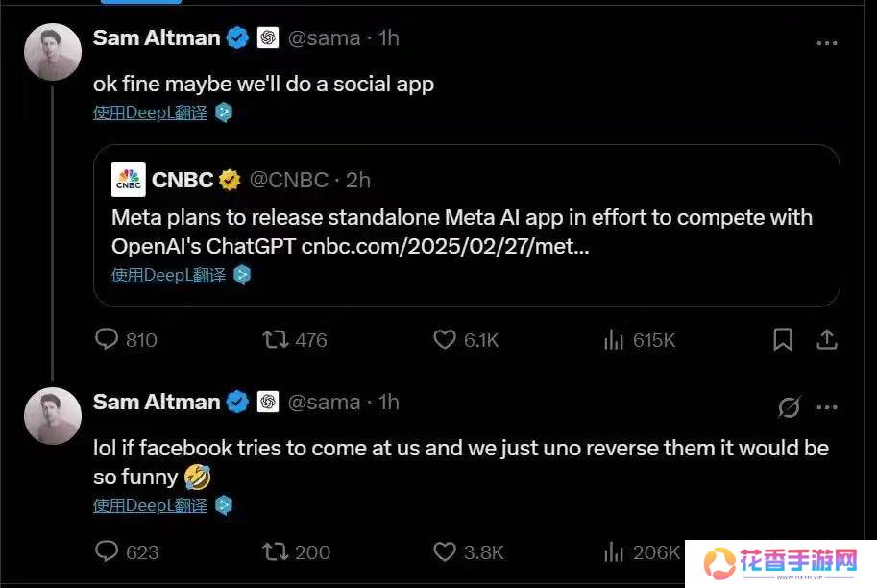Retweet the 'uno reverse' post

tap(277, 551)
